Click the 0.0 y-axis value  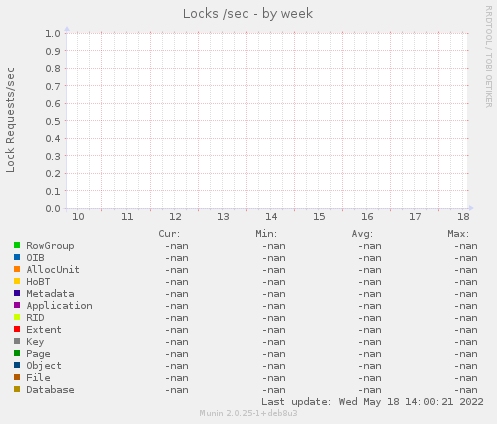(x=53, y=209)
